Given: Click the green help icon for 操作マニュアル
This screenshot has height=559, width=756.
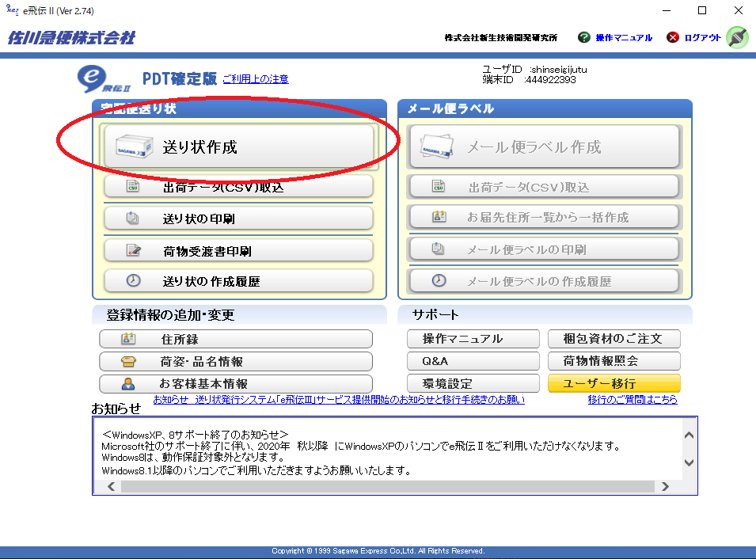Looking at the screenshot, I should tap(584, 37).
